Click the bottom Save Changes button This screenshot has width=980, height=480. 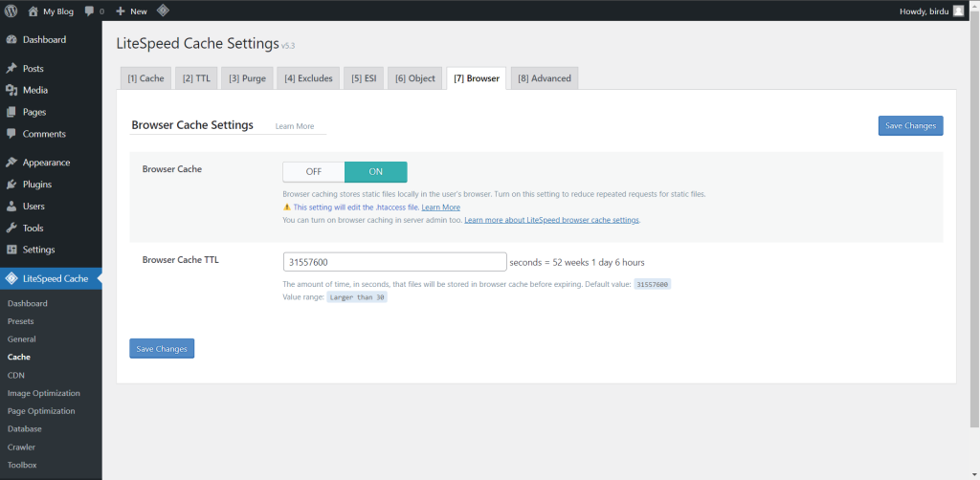[x=162, y=348]
